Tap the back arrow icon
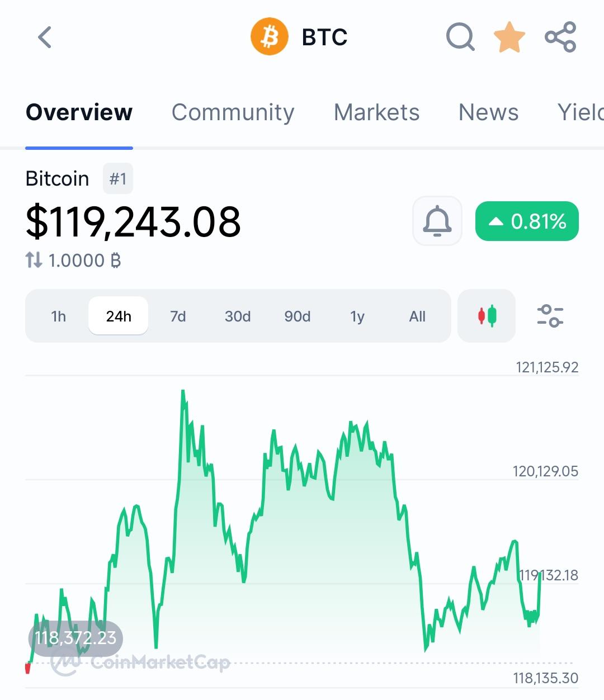604x700 pixels. pyautogui.click(x=45, y=37)
